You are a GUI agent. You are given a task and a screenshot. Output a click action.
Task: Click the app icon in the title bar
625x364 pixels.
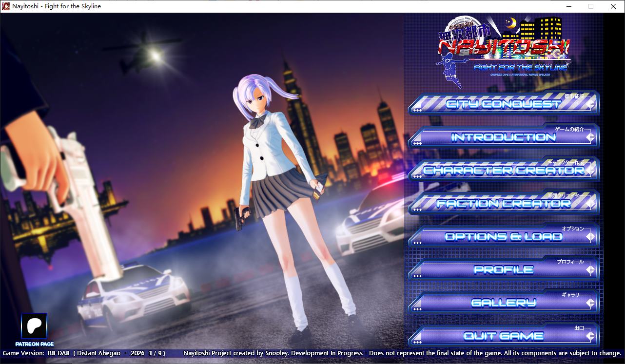pyautogui.click(x=6, y=6)
